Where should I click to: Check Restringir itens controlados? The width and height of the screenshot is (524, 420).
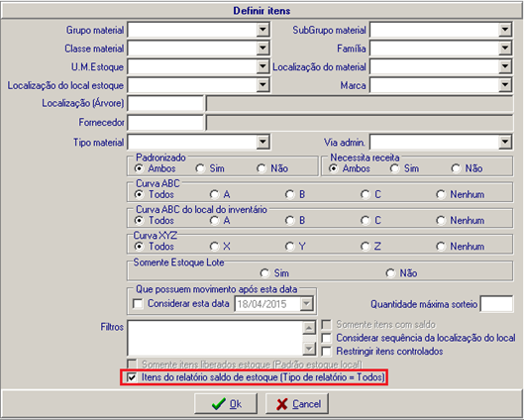[326, 352]
